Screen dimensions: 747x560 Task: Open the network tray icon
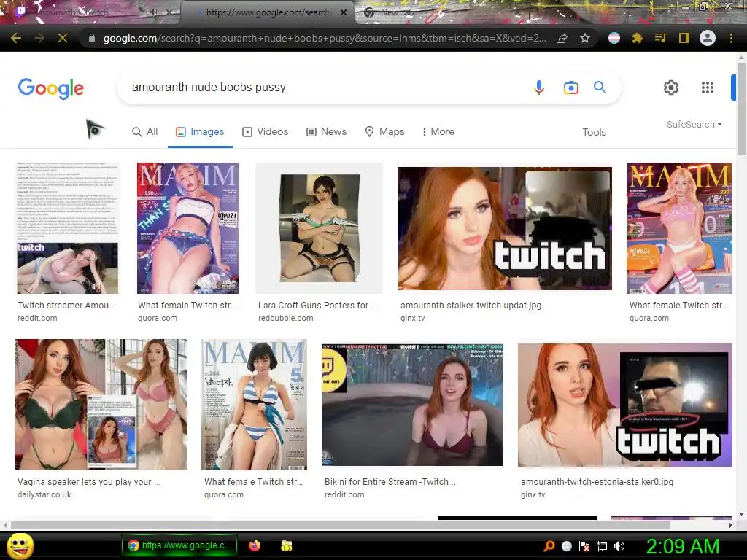point(602,546)
